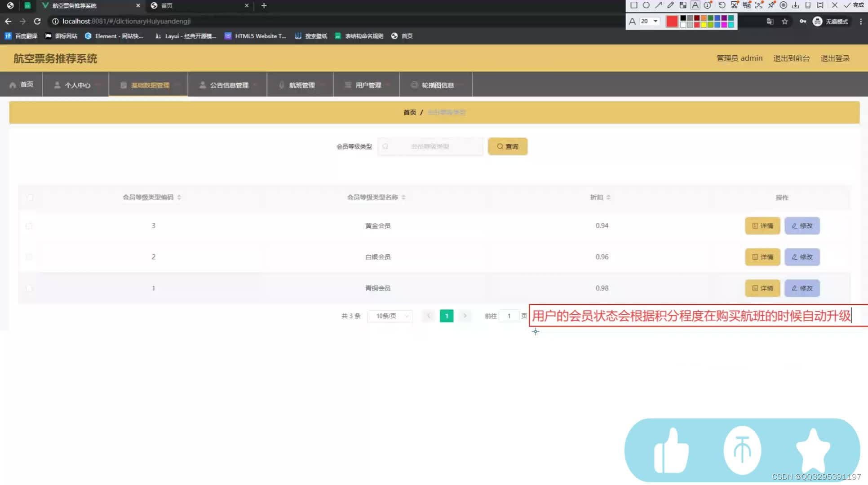
Task: Save screenshot with download icon
Action: 796,5
